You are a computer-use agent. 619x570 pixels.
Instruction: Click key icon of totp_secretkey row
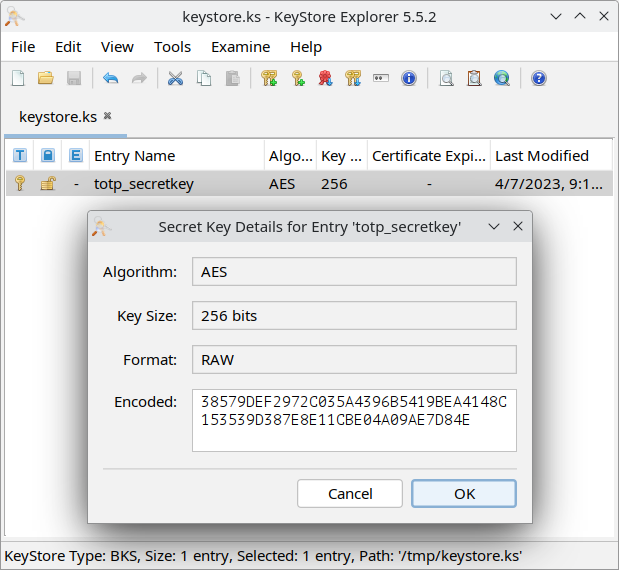click(x=20, y=184)
